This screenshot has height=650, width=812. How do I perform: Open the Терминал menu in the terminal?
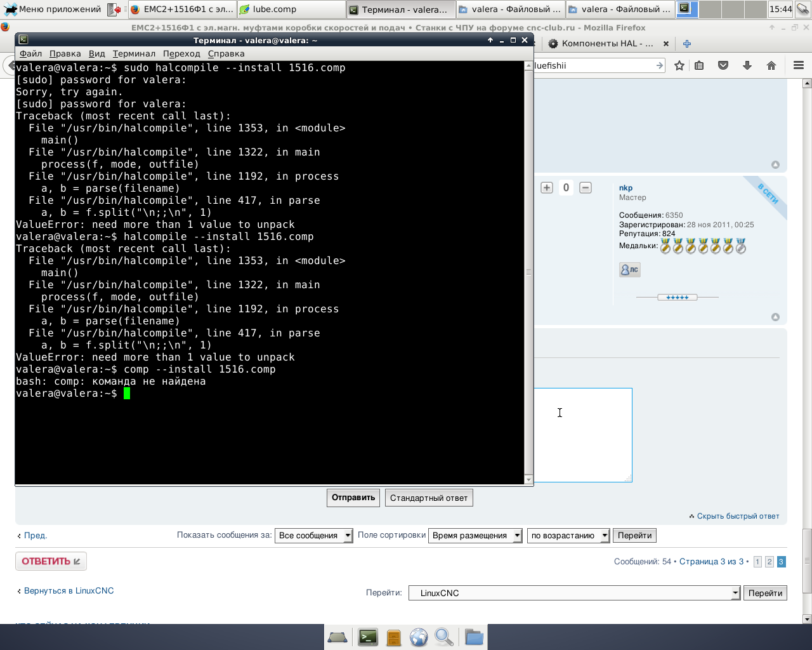[x=134, y=54]
